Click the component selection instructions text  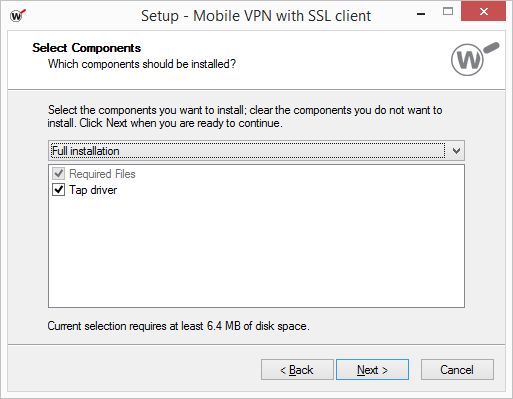pyautogui.click(x=245, y=116)
